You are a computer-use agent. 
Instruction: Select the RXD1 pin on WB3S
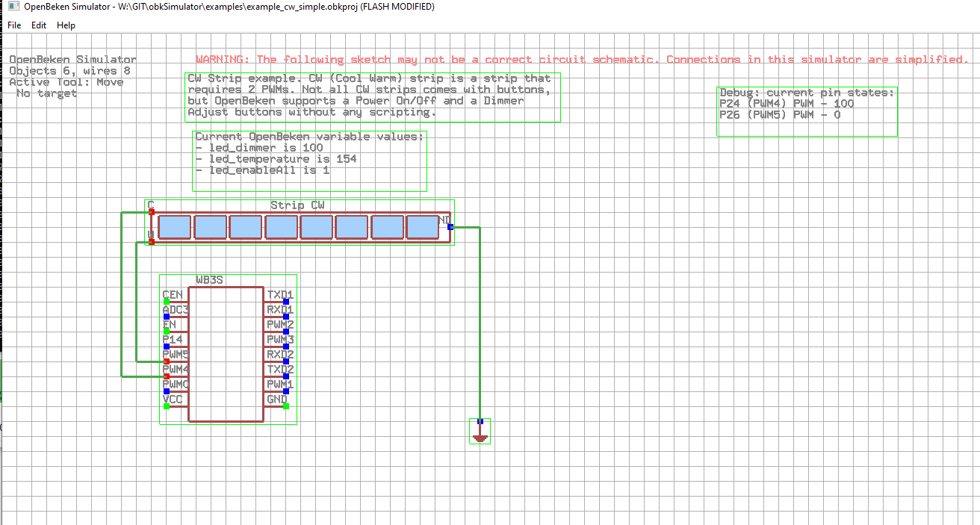(286, 316)
